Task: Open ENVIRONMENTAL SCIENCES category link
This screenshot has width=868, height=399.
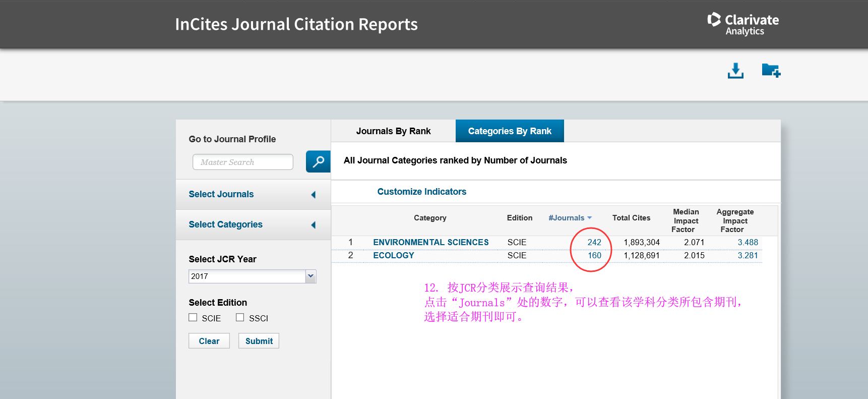Action: (x=431, y=242)
